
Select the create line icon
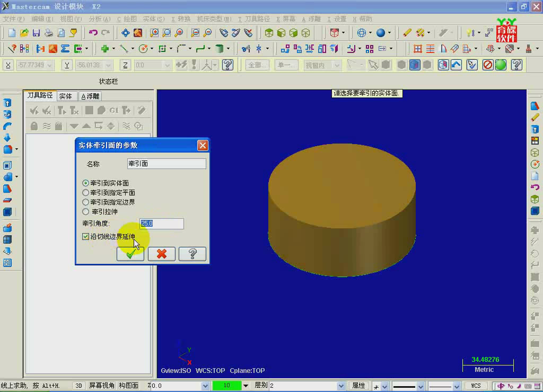124,49
